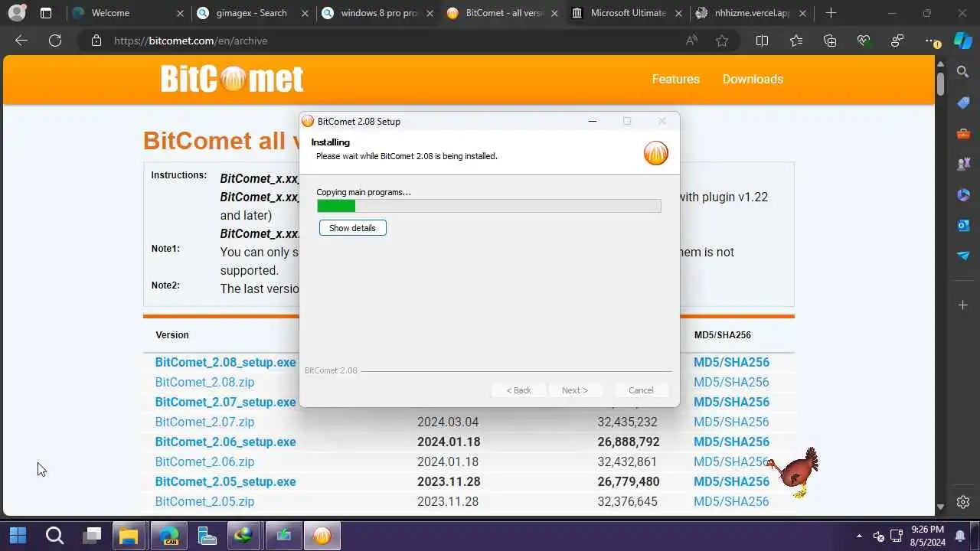980x551 pixels.
Task: Open Split screen in Edge toolbar
Action: click(x=762, y=41)
